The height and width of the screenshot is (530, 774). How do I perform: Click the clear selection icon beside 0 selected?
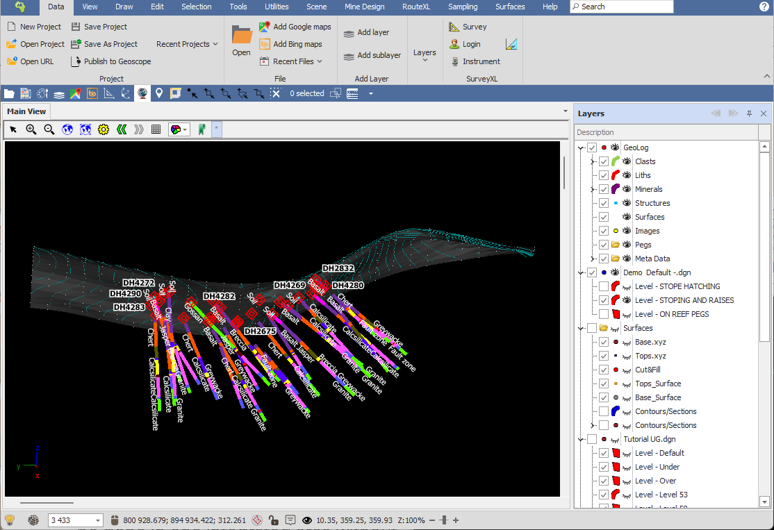275,93
